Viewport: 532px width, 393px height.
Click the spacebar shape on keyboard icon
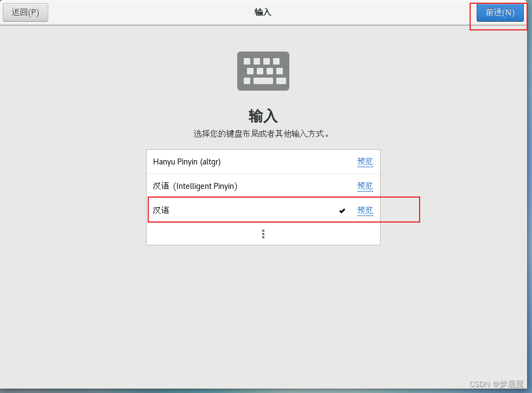pos(263,81)
